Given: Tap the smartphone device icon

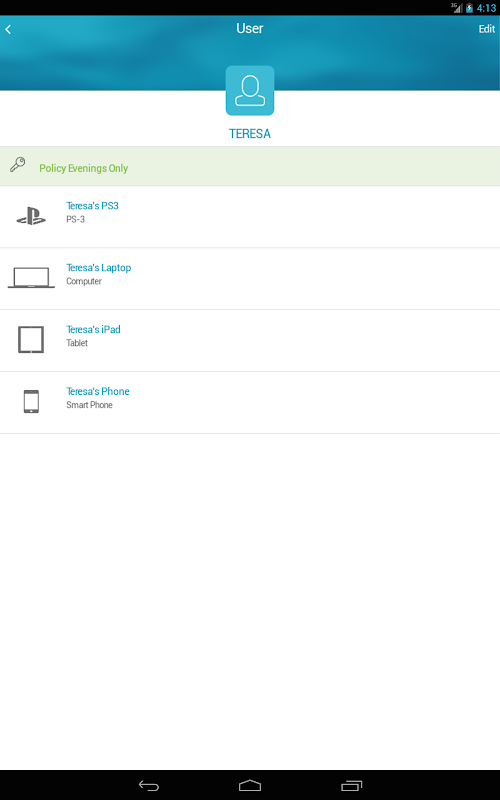Looking at the screenshot, I should click(31, 402).
